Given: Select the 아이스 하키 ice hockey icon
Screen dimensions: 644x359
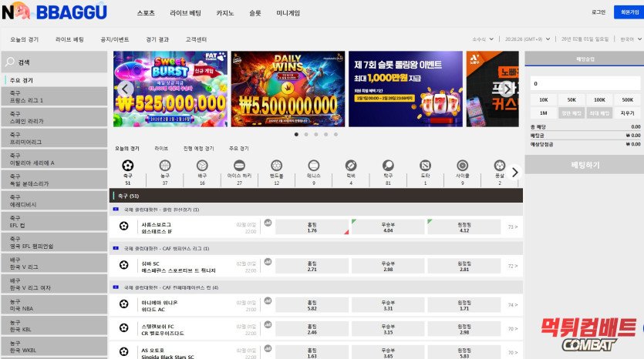Looking at the screenshot, I should tap(239, 166).
